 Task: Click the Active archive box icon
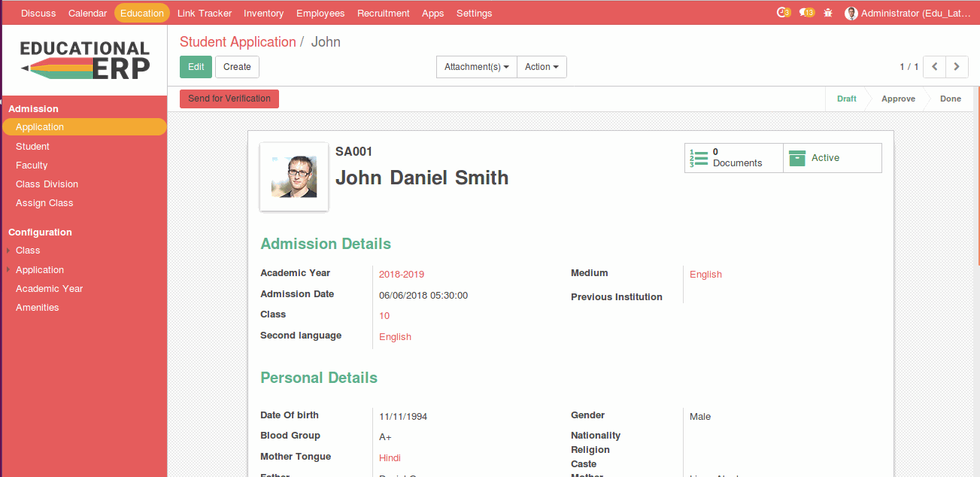point(797,158)
